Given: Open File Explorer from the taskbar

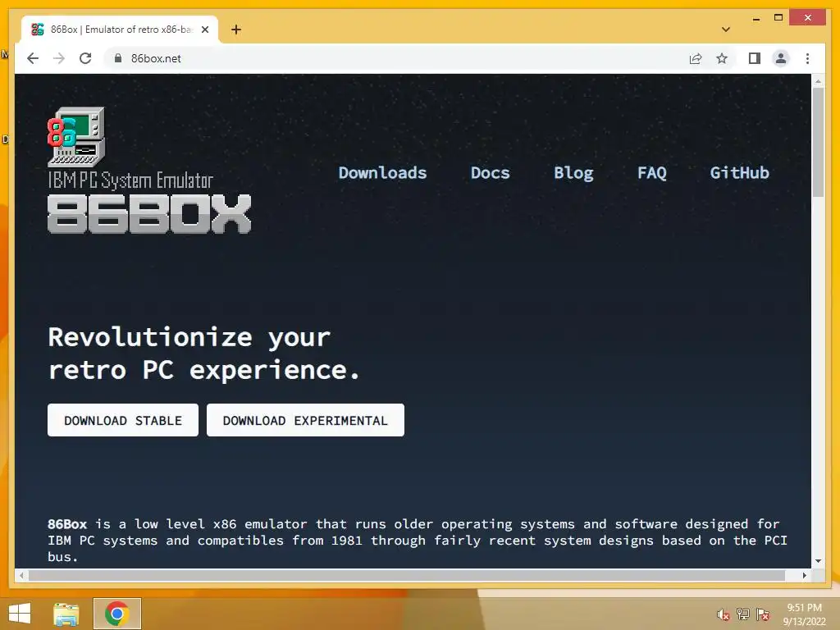Looking at the screenshot, I should [x=66, y=614].
